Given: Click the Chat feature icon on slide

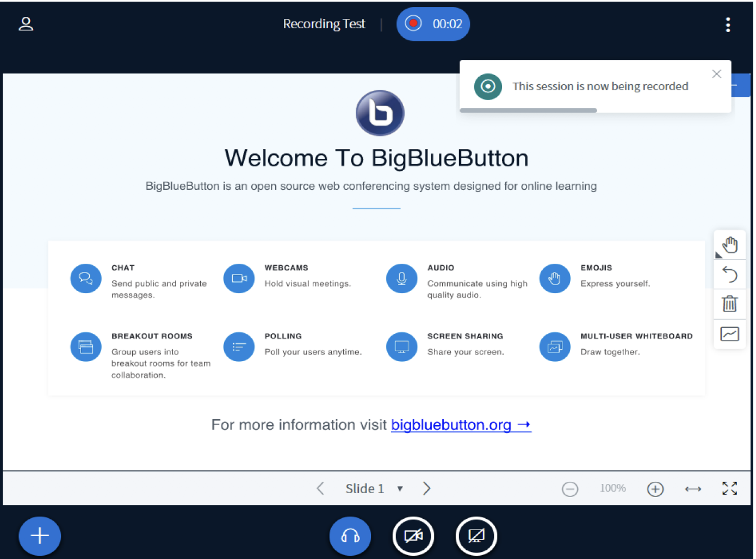Looking at the screenshot, I should tap(86, 278).
